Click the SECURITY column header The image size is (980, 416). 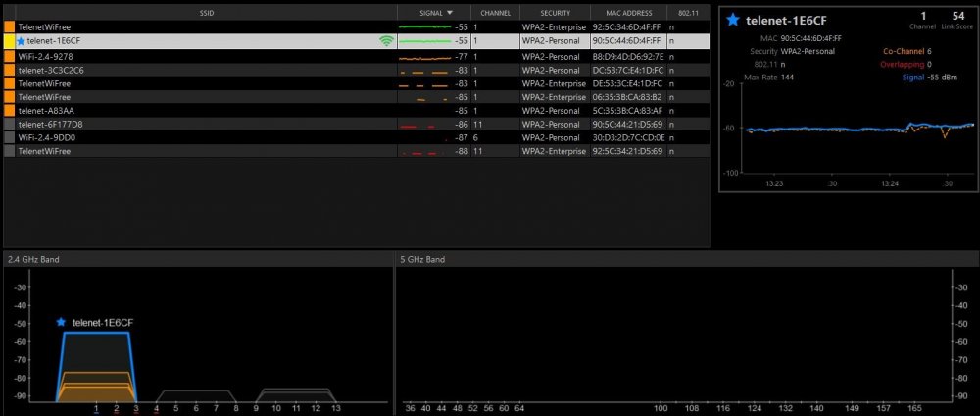(555, 13)
